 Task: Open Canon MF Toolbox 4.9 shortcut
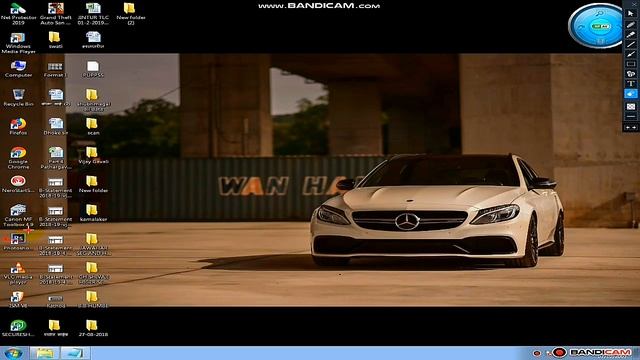tap(18, 216)
